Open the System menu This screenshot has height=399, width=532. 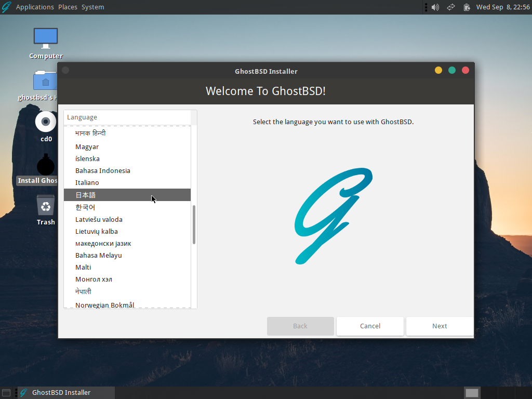tap(92, 7)
